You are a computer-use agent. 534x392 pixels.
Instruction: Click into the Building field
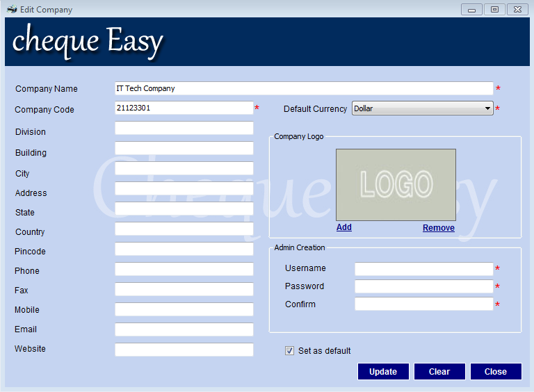click(x=184, y=148)
